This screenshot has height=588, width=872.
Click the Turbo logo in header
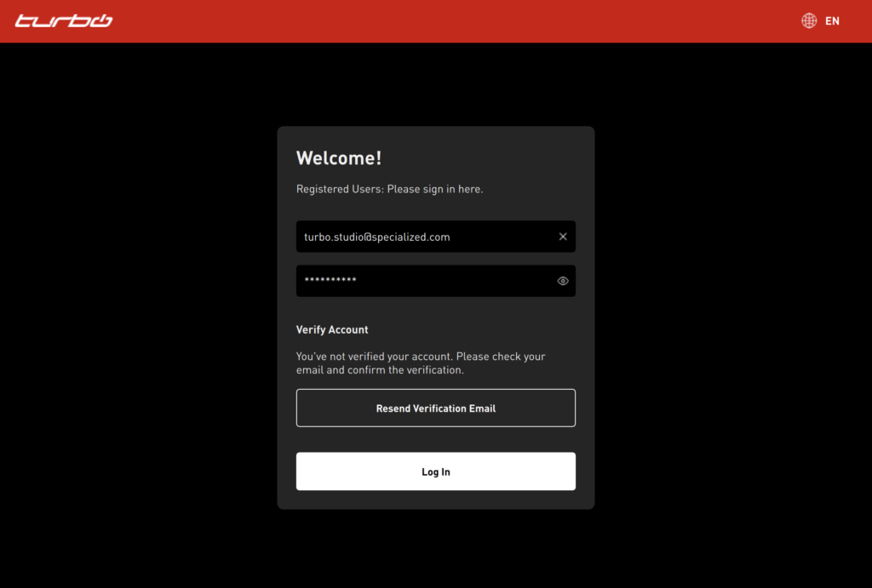[x=64, y=20]
